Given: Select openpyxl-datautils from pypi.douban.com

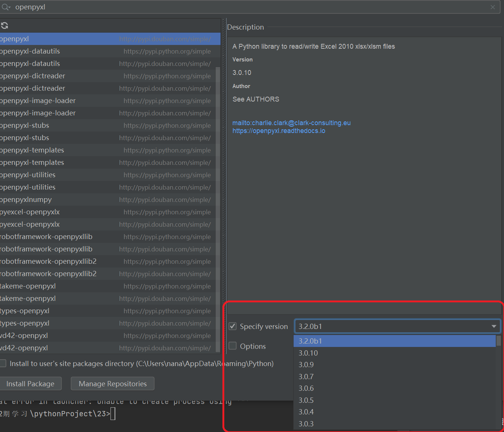Looking at the screenshot, I should point(108,64).
